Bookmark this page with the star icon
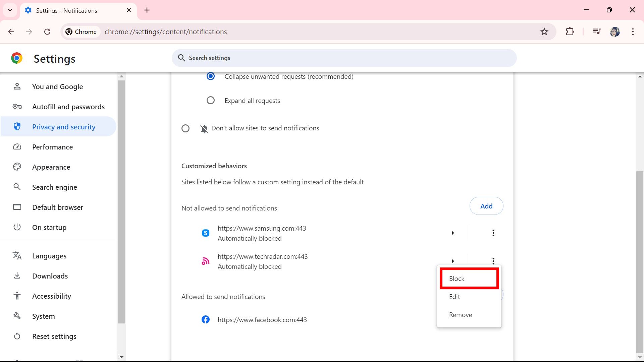The height and width of the screenshot is (362, 644). coord(544,32)
